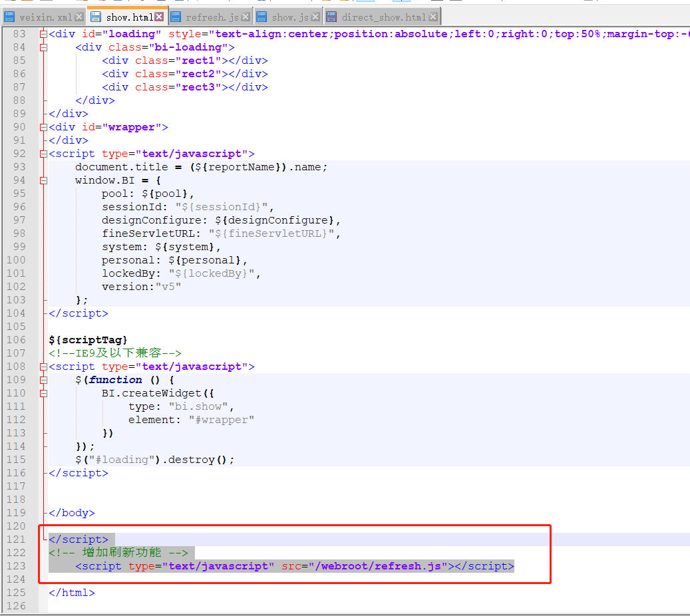Close the refresh.js tab

click(246, 17)
